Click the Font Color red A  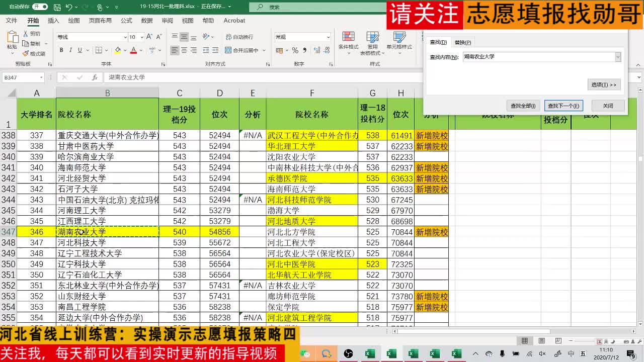(133, 50)
